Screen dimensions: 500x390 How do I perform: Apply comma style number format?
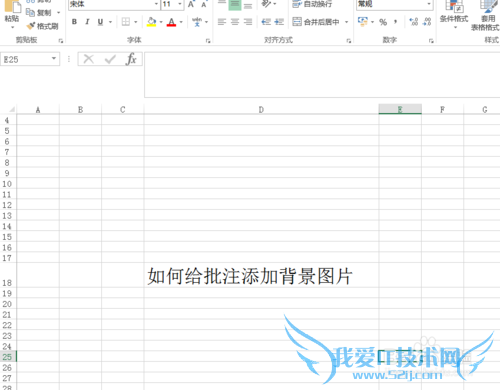(x=395, y=22)
